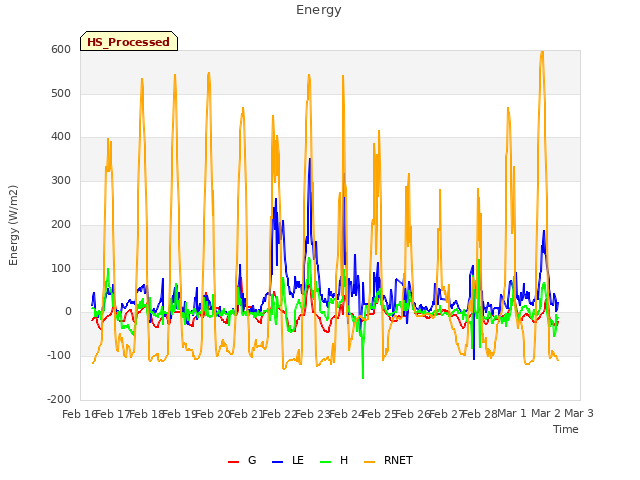640x480 pixels.
Task: Click the 400 y-axis tick label
Action: click(61, 137)
